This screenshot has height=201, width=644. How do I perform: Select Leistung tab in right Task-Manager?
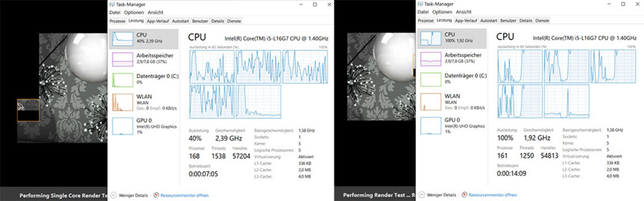pos(444,20)
